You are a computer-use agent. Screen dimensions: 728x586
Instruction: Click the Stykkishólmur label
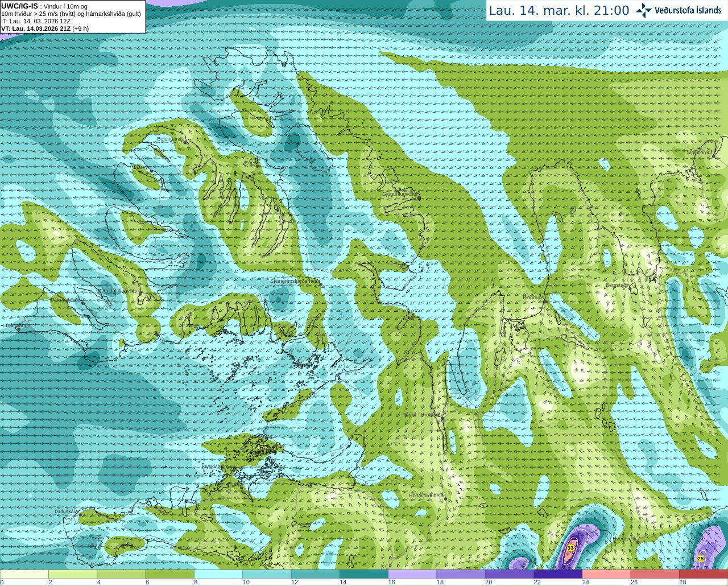click(x=218, y=467)
